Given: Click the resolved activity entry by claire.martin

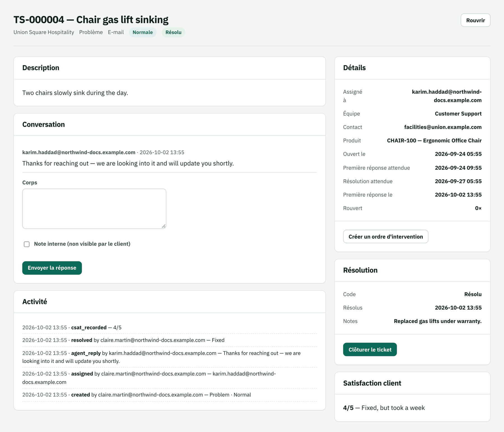Looking at the screenshot, I should click(x=170, y=340).
